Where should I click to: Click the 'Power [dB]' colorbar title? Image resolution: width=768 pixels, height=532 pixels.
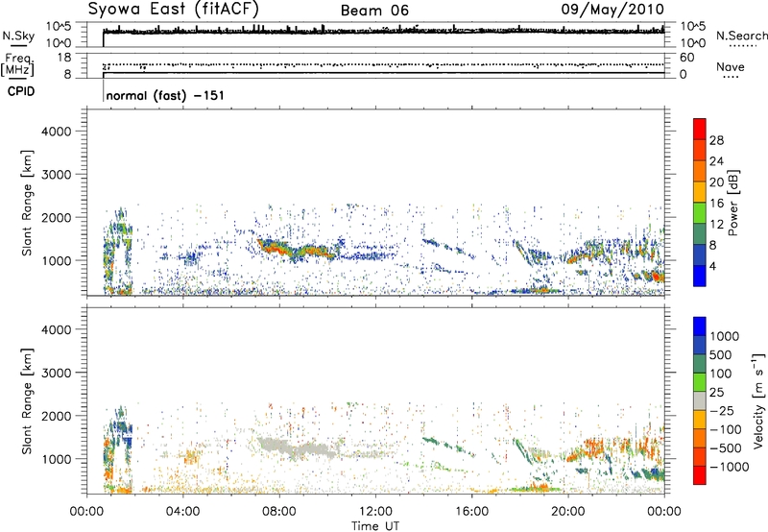(x=733, y=203)
